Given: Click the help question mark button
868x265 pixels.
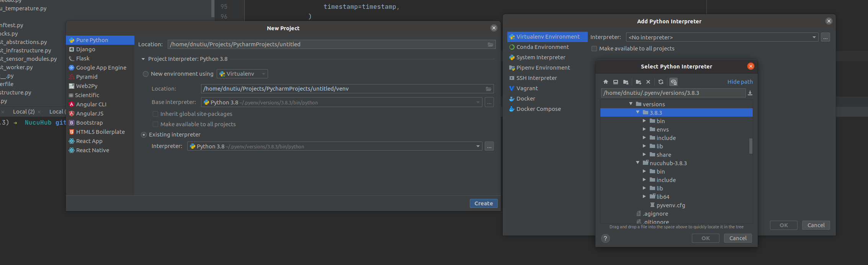Looking at the screenshot, I should [605, 239].
